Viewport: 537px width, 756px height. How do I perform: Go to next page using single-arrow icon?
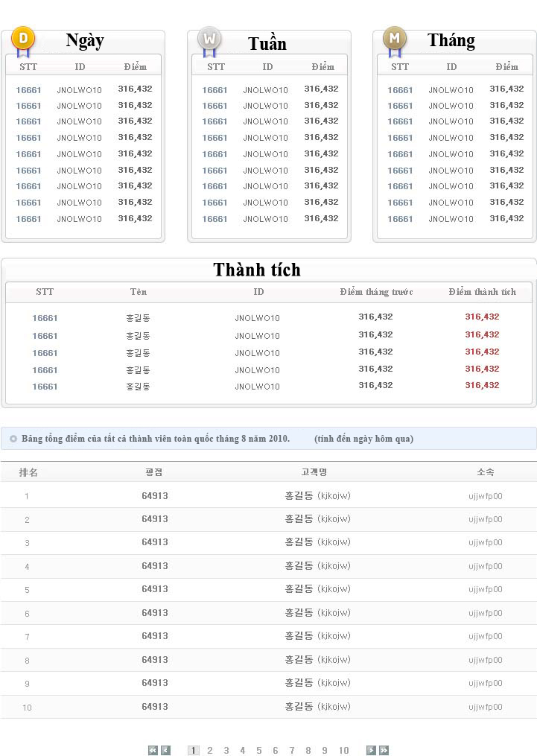click(371, 750)
